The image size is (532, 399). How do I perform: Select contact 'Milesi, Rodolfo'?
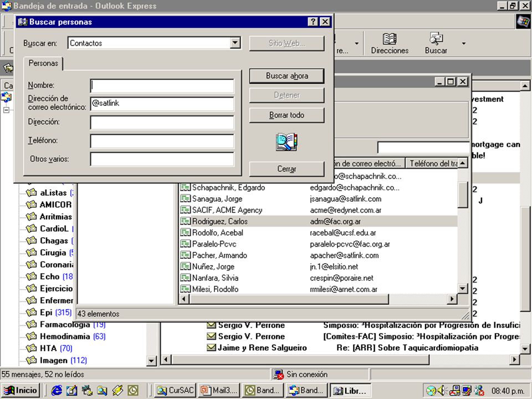point(215,289)
